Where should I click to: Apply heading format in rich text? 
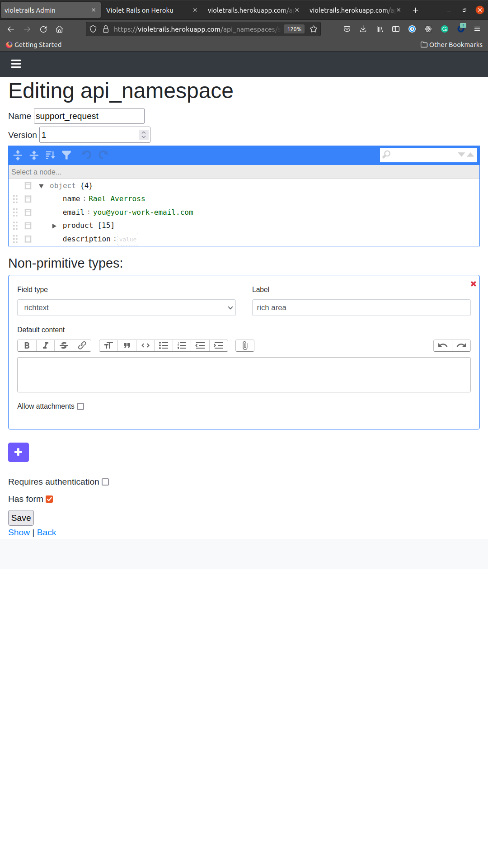click(108, 345)
